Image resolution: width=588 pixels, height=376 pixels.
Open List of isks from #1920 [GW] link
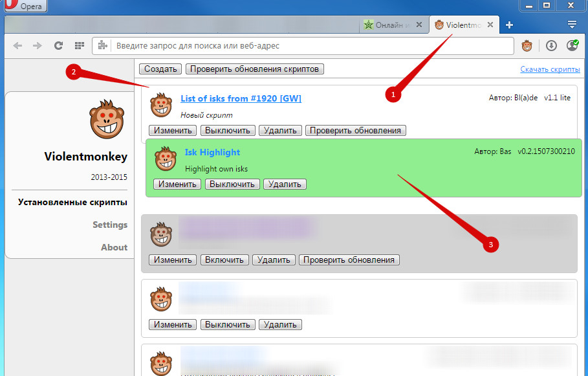point(241,98)
